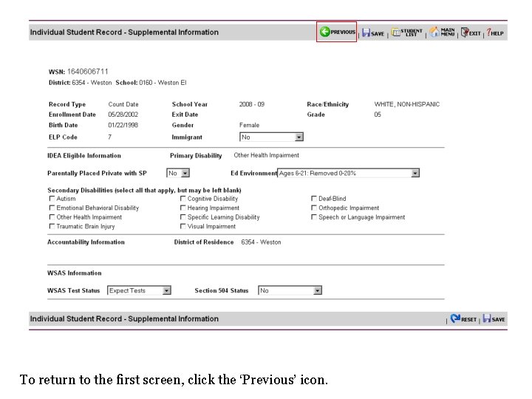Click the ELP Code value 7
Image resolution: width=532 pixels, height=399 pixels.
click(109, 137)
